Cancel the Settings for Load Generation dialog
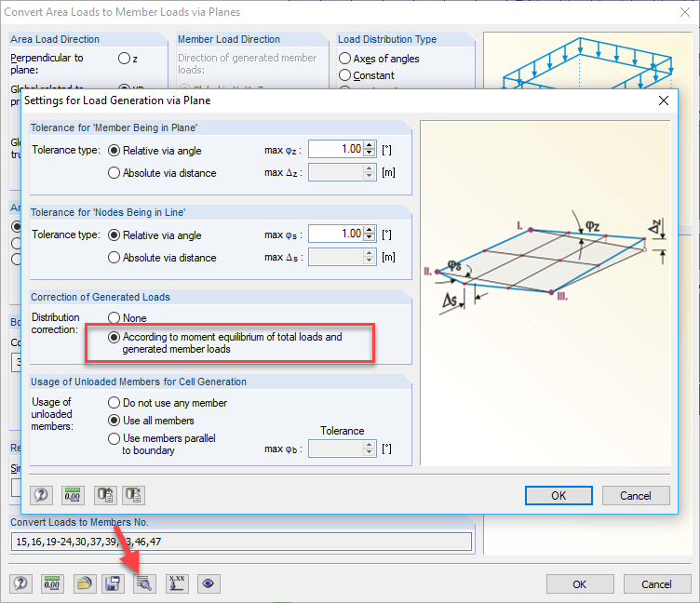This screenshot has width=700, height=603. (x=636, y=495)
